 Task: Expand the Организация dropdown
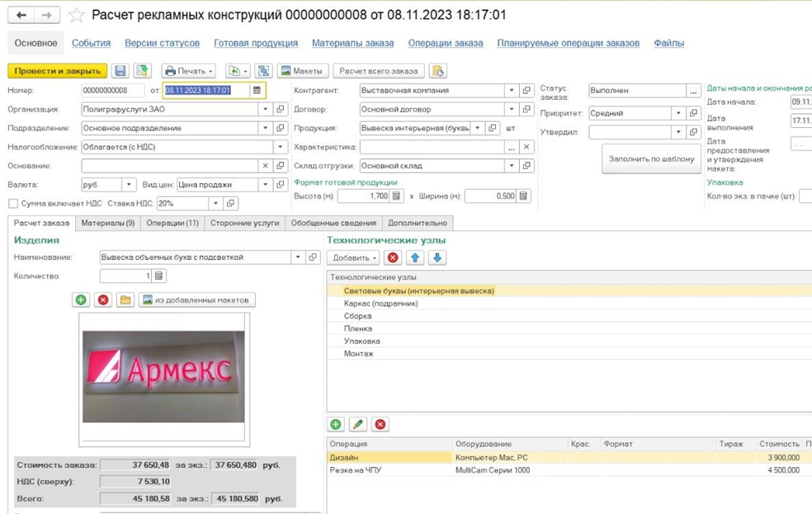(265, 109)
